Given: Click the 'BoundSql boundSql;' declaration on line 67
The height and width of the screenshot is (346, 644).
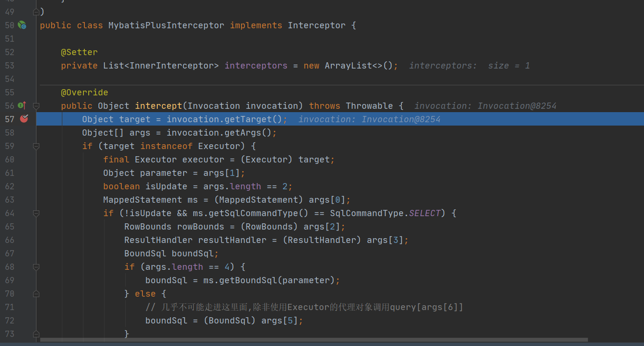Looking at the screenshot, I should click(172, 254).
